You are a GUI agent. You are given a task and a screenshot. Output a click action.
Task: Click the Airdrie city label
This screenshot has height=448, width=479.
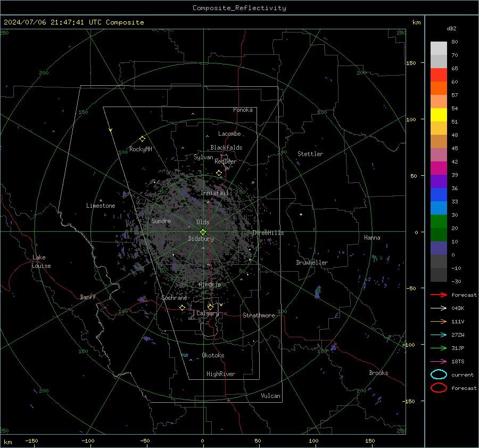210,284
